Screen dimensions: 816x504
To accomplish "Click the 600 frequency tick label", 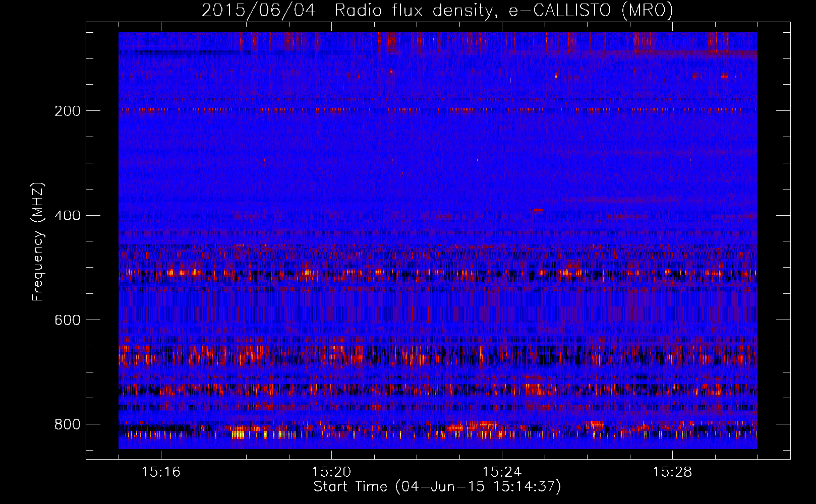I will (x=68, y=320).
